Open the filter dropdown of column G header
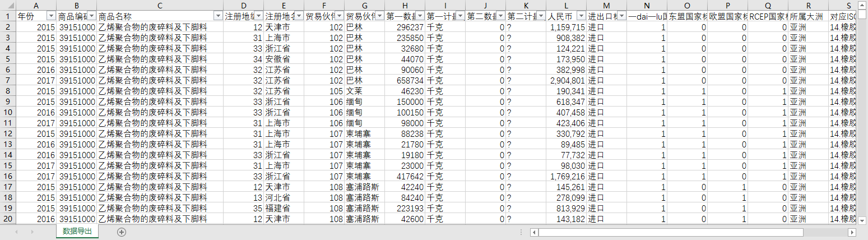Screen dimensions: 868x240 [380, 16]
